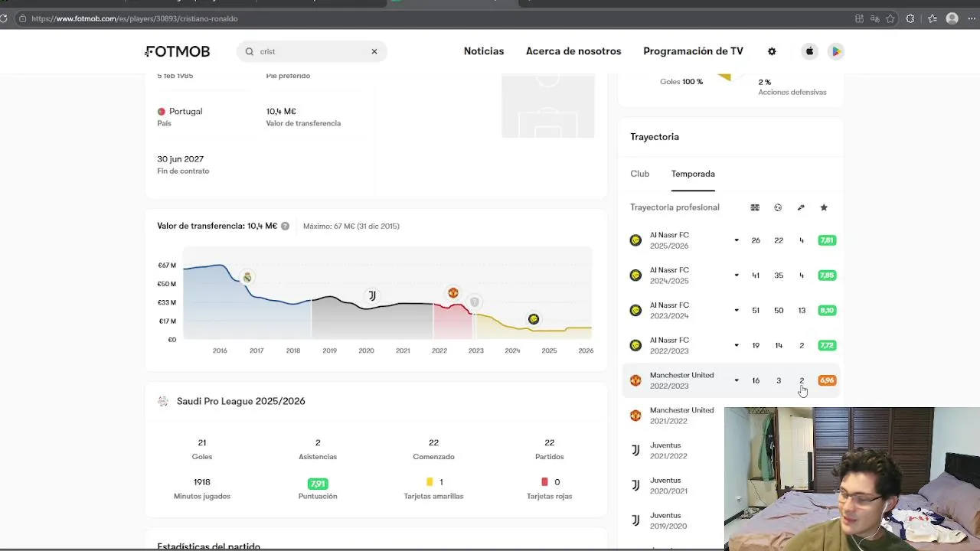Click the search magnifier icon

pyautogui.click(x=250, y=51)
